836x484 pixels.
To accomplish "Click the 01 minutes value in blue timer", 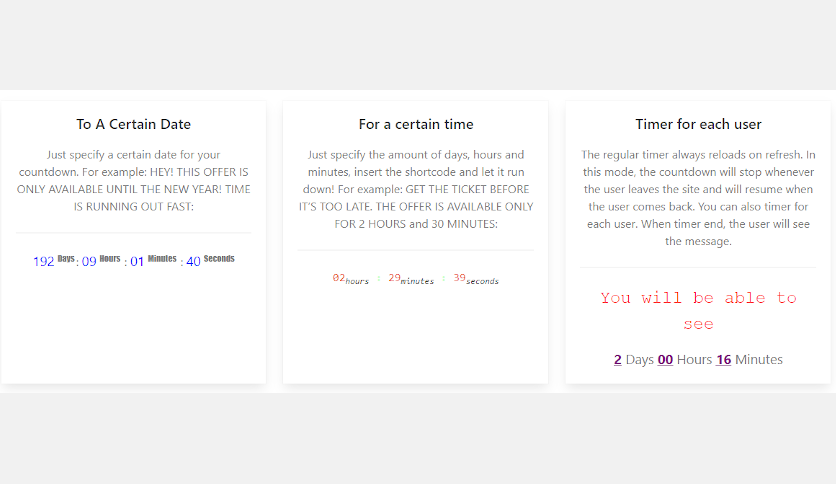I will coord(137,262).
